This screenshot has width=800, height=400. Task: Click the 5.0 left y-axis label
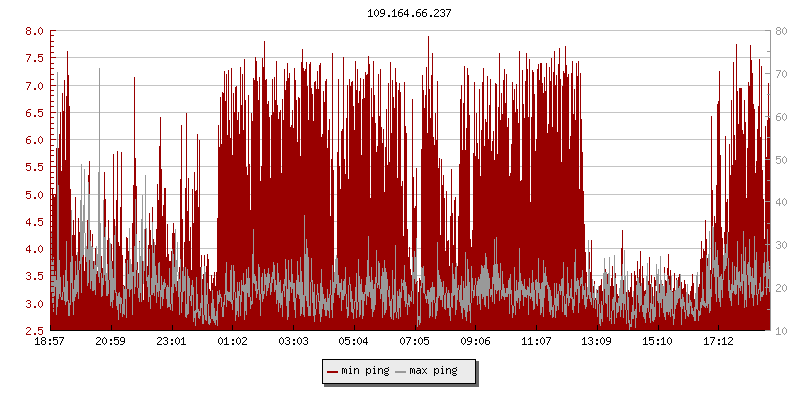pyautogui.click(x=34, y=195)
